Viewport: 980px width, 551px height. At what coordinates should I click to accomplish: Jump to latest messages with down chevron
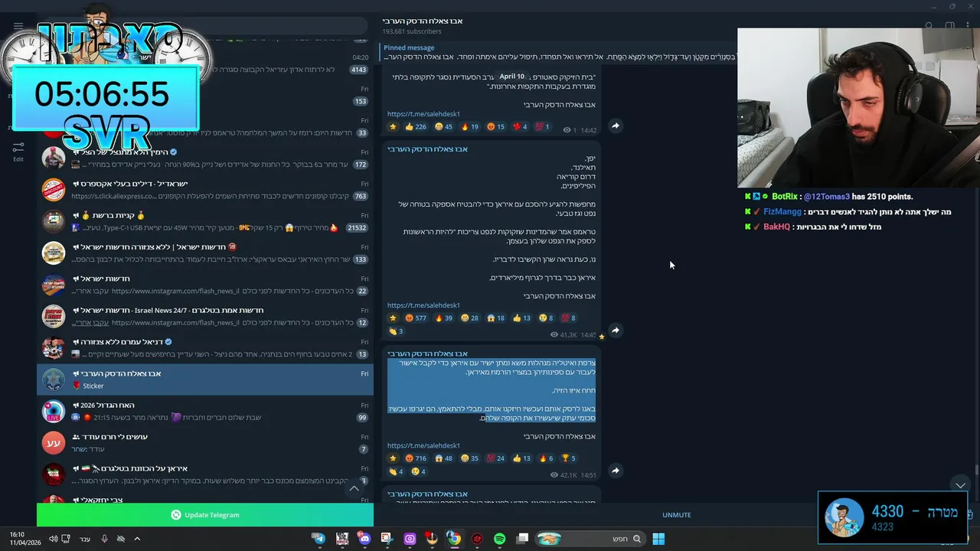[x=960, y=485]
